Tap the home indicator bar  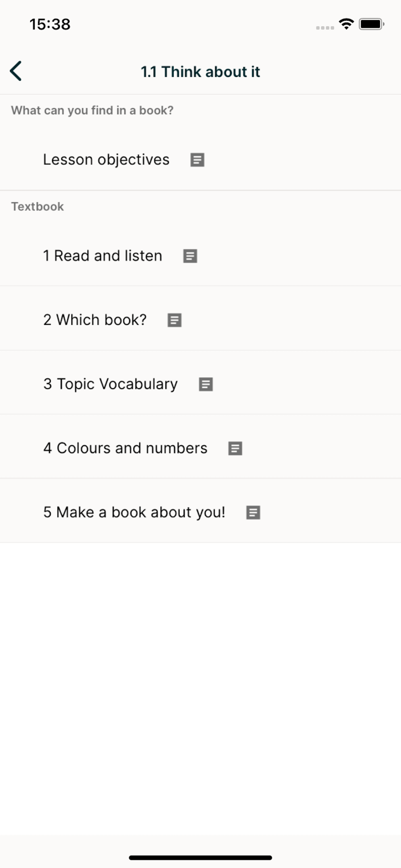[x=200, y=858]
